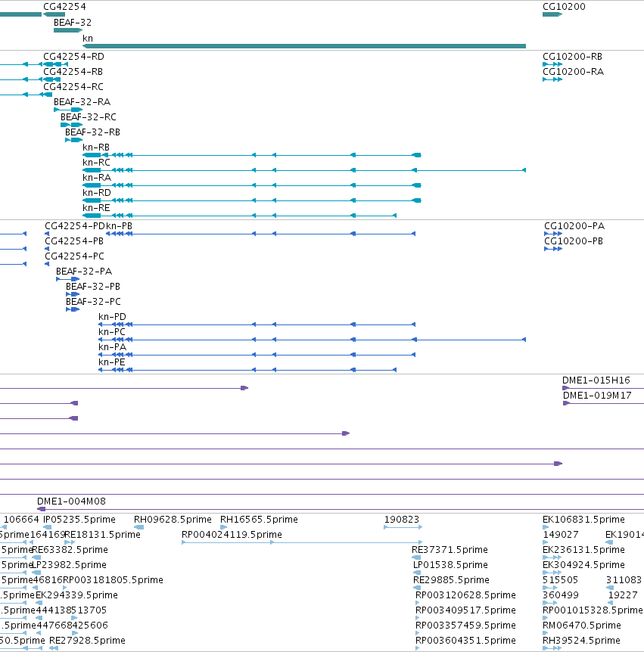Select the DME1-019M17 clone label
Screen dimensions: 644x652
[597, 395]
